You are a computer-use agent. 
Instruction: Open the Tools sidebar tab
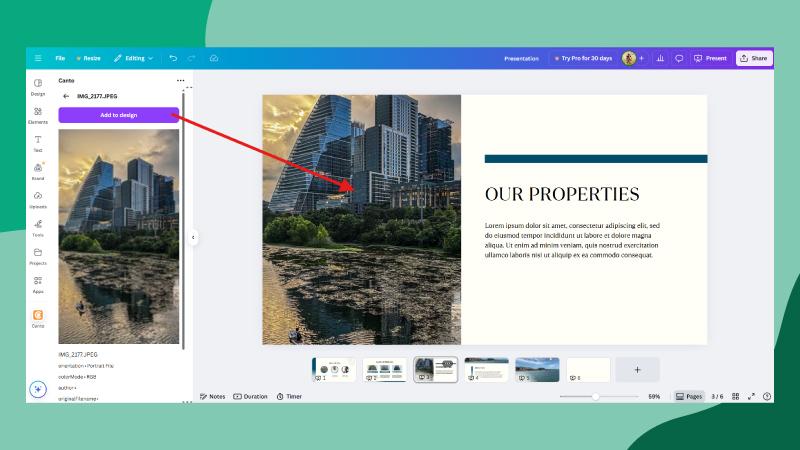point(38,228)
